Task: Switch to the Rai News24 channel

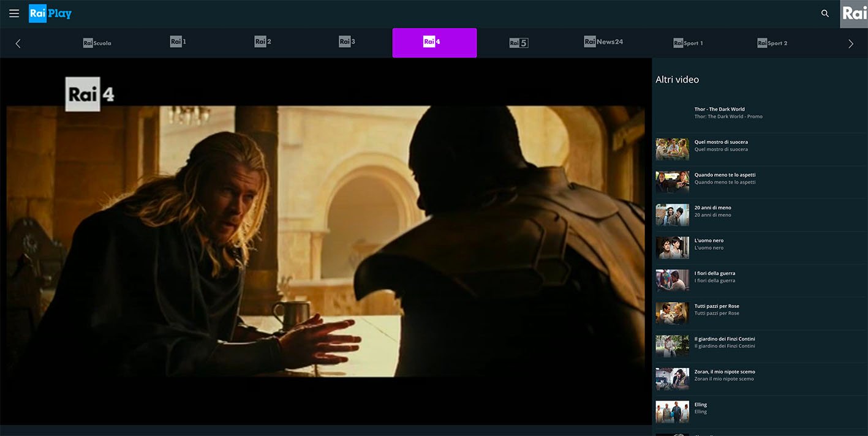Action: [x=603, y=42]
